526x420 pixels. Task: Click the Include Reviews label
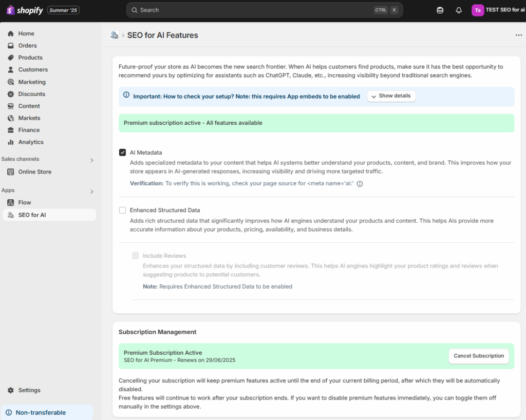point(164,256)
